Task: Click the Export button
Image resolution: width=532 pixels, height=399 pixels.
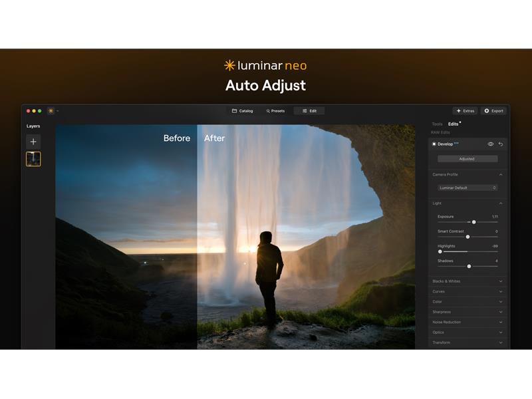Action: (493, 111)
